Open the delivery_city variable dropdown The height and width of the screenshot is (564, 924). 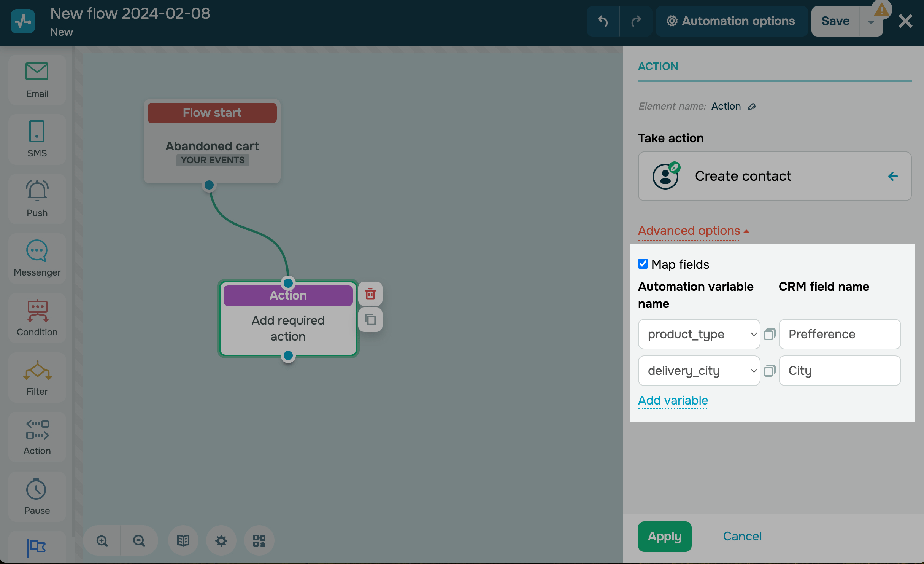[x=699, y=371]
